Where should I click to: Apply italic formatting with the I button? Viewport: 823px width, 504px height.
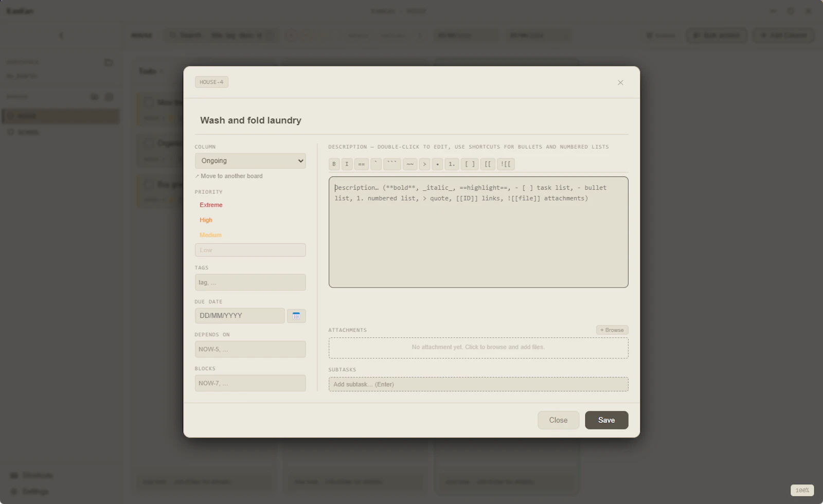click(x=347, y=164)
